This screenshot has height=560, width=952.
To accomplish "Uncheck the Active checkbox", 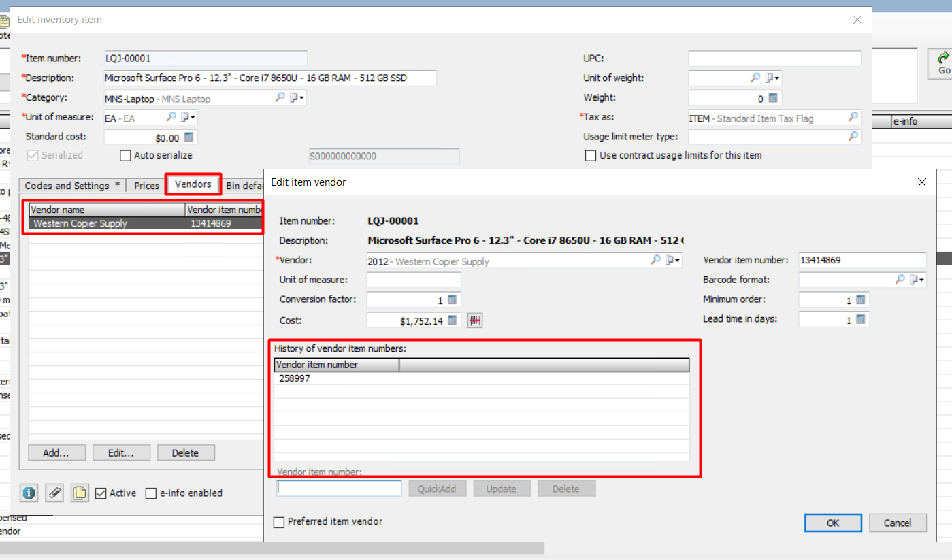I will point(101,493).
